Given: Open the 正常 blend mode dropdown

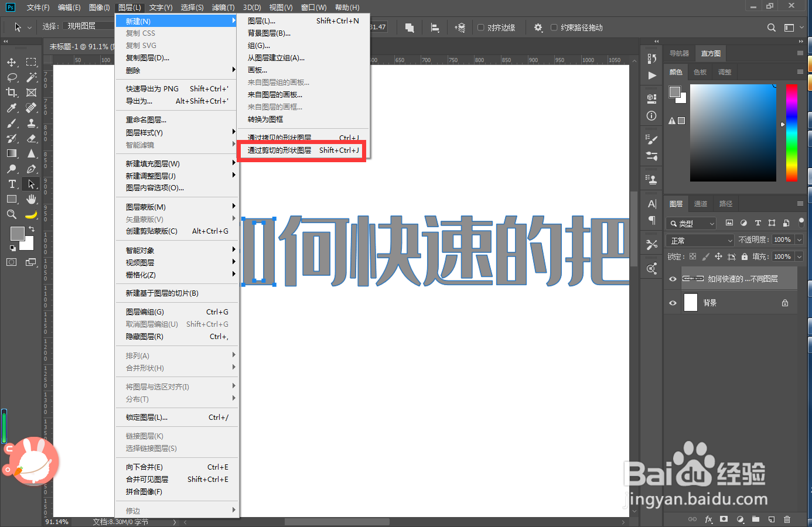Looking at the screenshot, I should coord(699,239).
